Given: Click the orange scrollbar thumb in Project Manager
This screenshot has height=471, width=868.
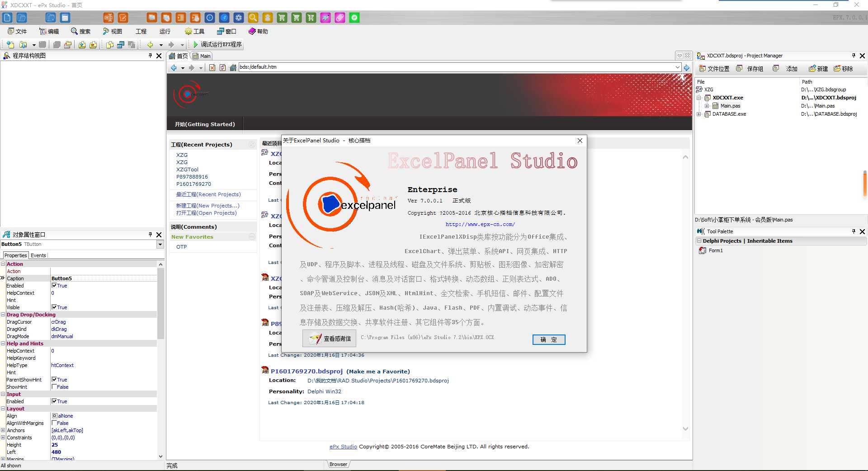Looking at the screenshot, I should (865, 184).
